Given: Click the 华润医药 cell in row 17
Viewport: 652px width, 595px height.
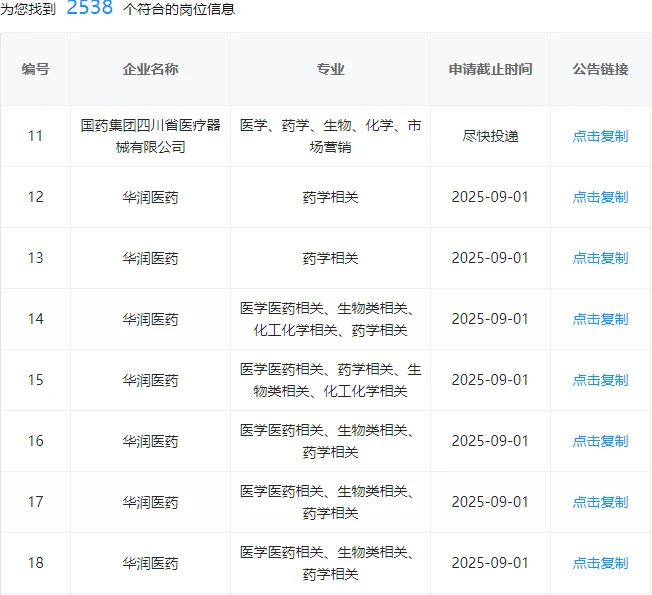Looking at the screenshot, I should (x=151, y=502).
